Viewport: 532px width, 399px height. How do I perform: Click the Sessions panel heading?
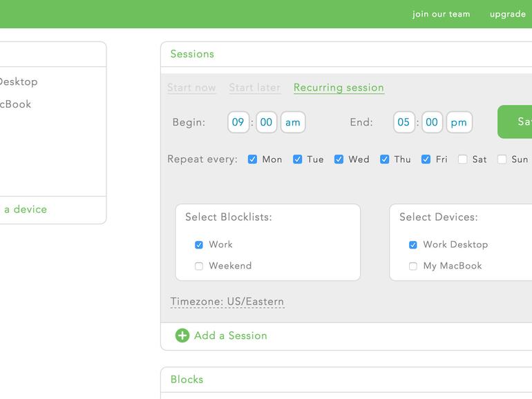coord(192,54)
